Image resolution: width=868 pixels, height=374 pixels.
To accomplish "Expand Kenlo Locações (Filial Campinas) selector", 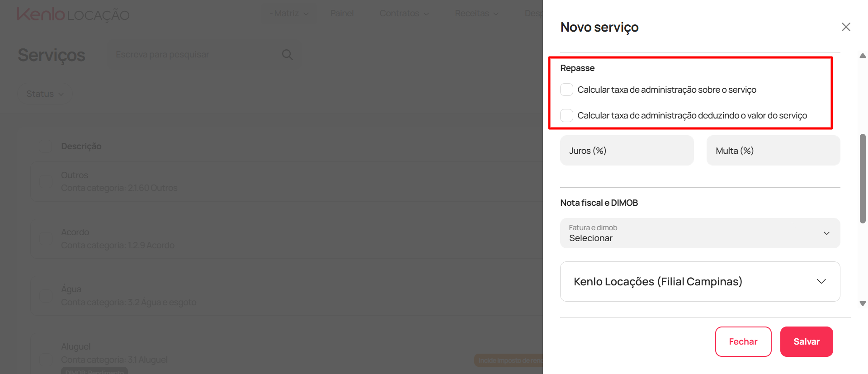I will tap(700, 281).
